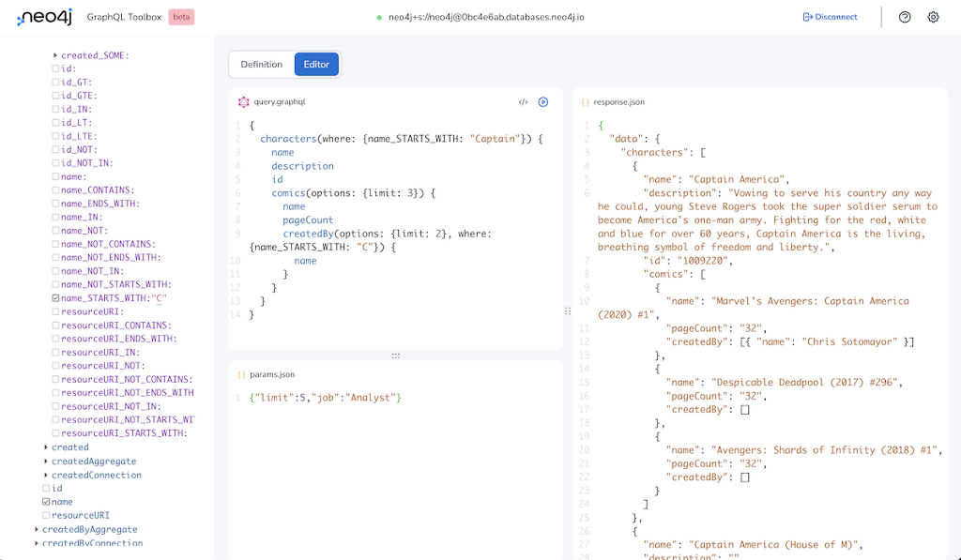Tick the id field checkbox under createdConnection
Image resolution: width=961 pixels, height=560 pixels.
[x=46, y=489]
